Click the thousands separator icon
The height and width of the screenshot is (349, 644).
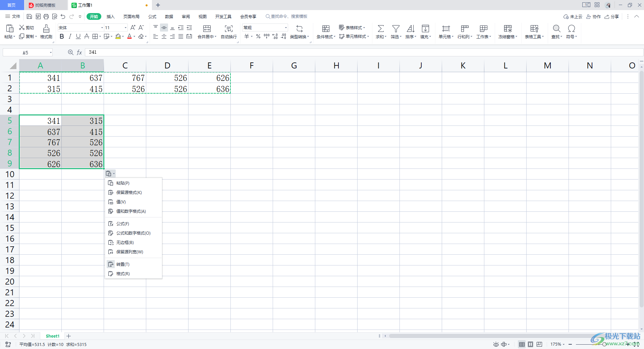267,36
